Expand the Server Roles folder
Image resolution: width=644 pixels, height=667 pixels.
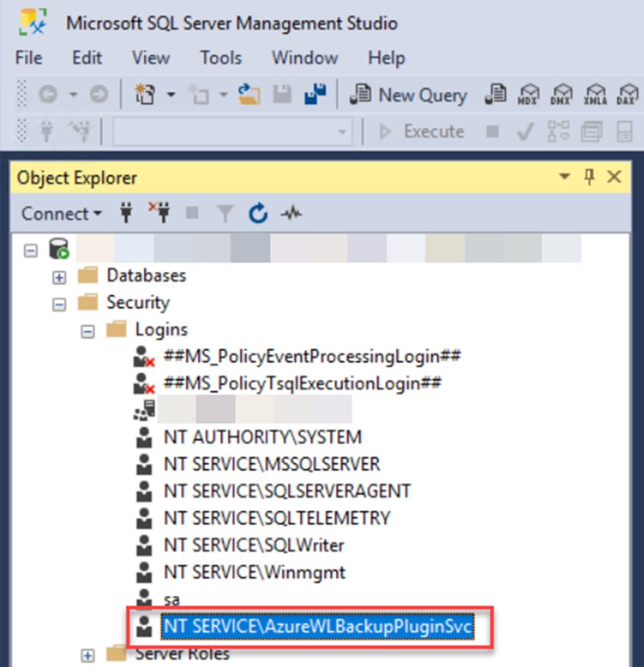tap(87, 655)
